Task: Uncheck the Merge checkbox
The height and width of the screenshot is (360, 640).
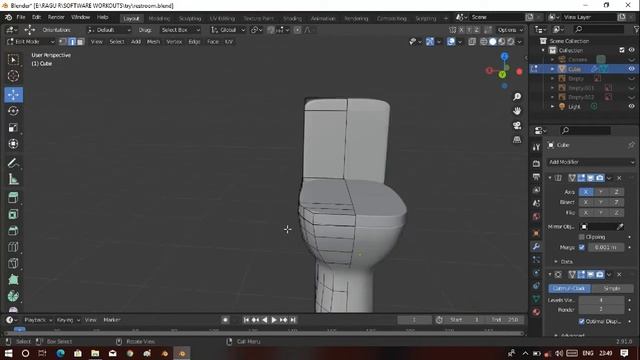Action: pyautogui.click(x=582, y=247)
